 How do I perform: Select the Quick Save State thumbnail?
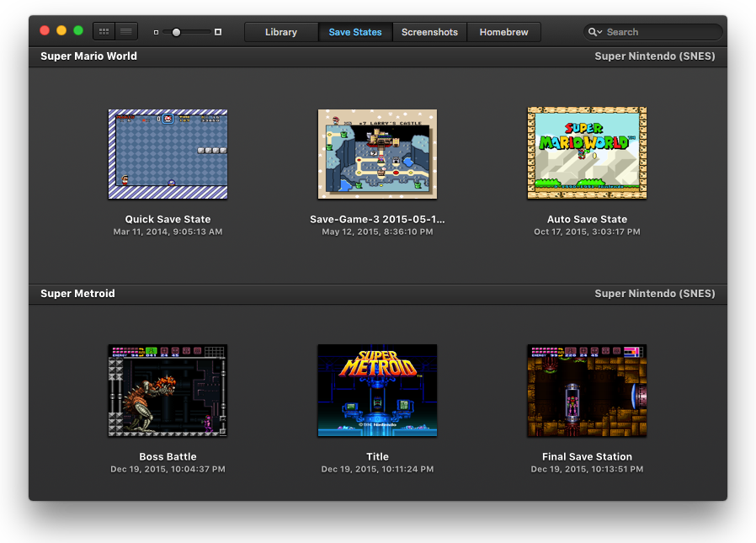click(168, 154)
